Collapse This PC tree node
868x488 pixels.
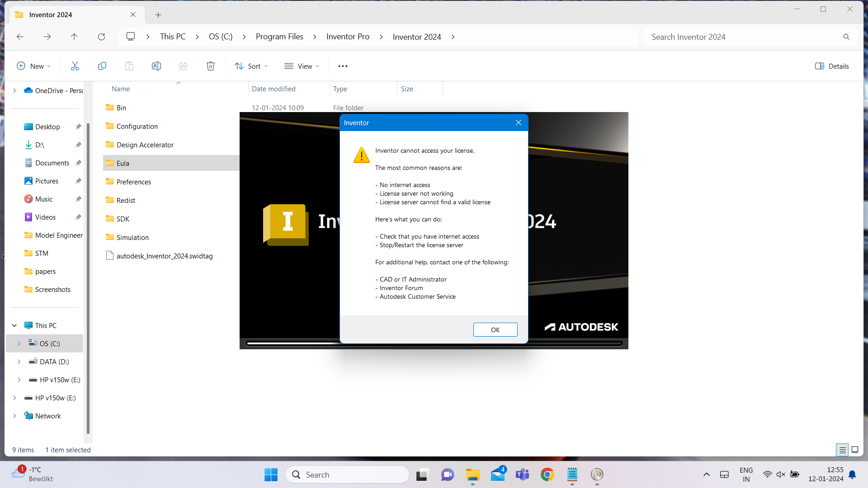(x=14, y=325)
